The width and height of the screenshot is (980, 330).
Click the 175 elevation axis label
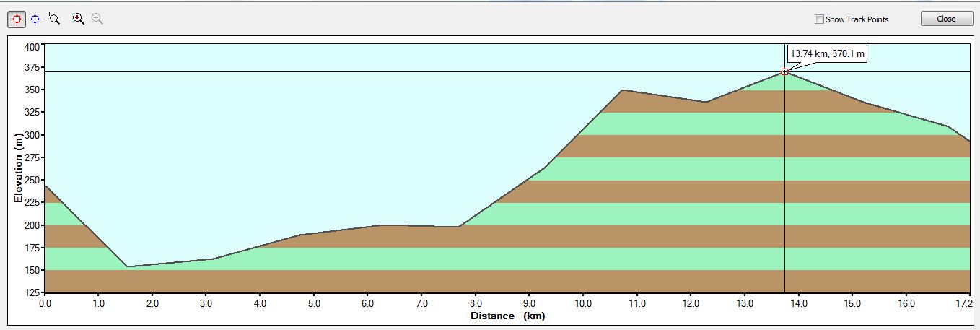point(33,248)
